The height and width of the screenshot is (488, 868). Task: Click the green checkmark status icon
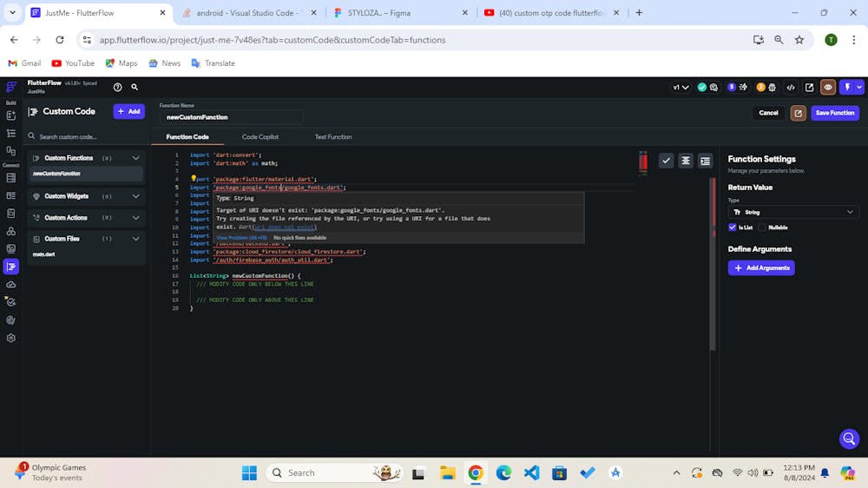[x=702, y=87]
